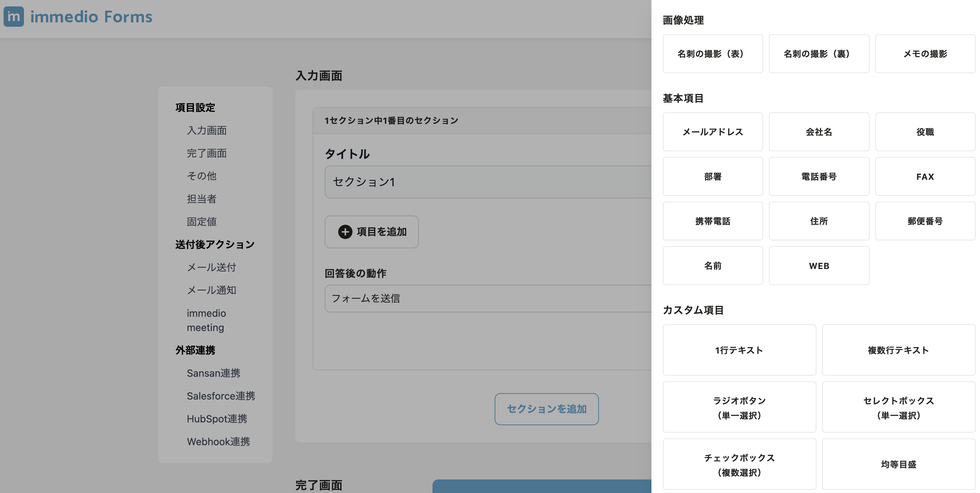The height and width of the screenshot is (493, 980).
Task: Open the 回答後の動作 dropdown
Action: tap(487, 298)
